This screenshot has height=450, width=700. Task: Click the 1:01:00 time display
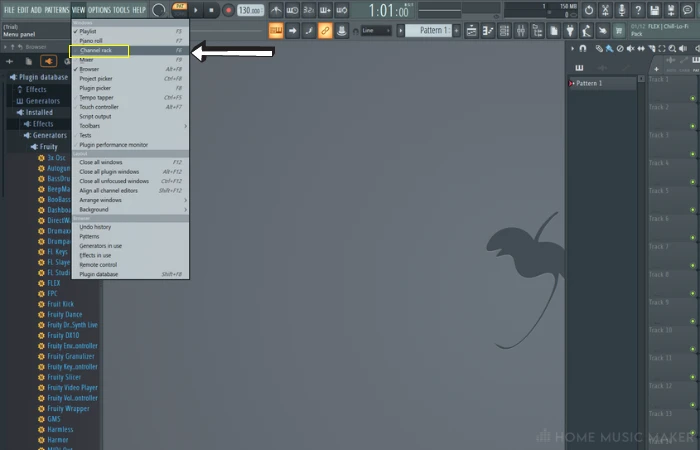[388, 10]
